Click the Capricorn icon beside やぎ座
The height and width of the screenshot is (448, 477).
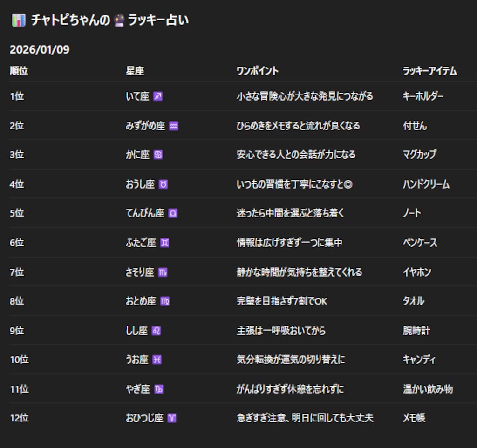tap(158, 389)
